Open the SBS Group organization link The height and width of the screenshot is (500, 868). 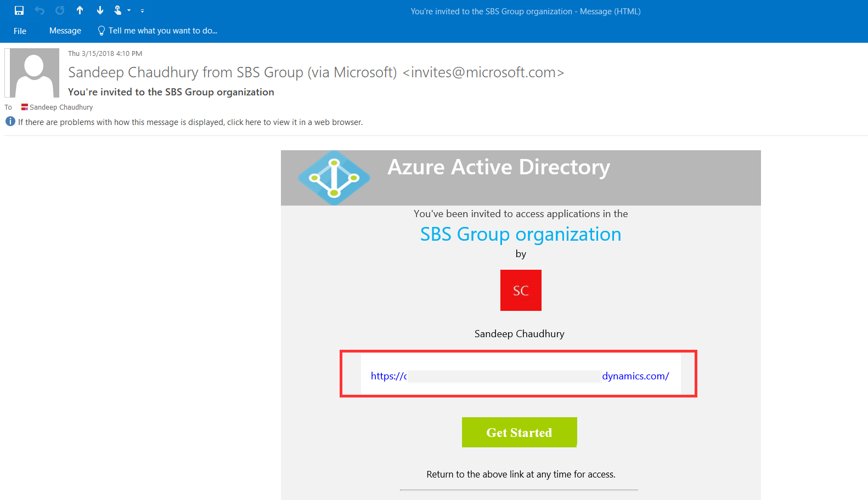point(520,234)
